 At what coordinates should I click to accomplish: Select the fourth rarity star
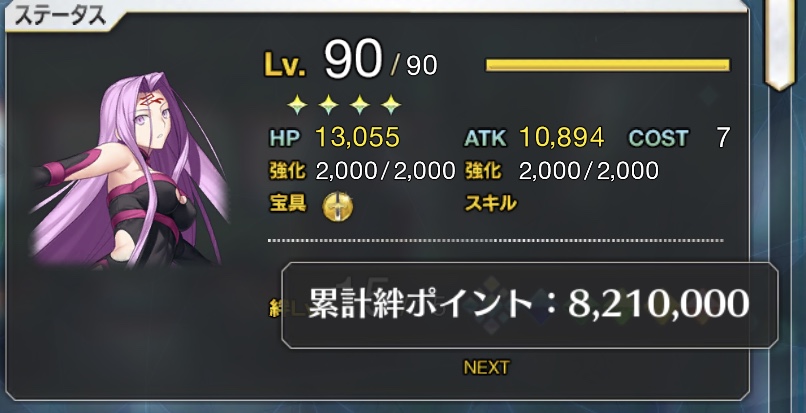point(391,105)
